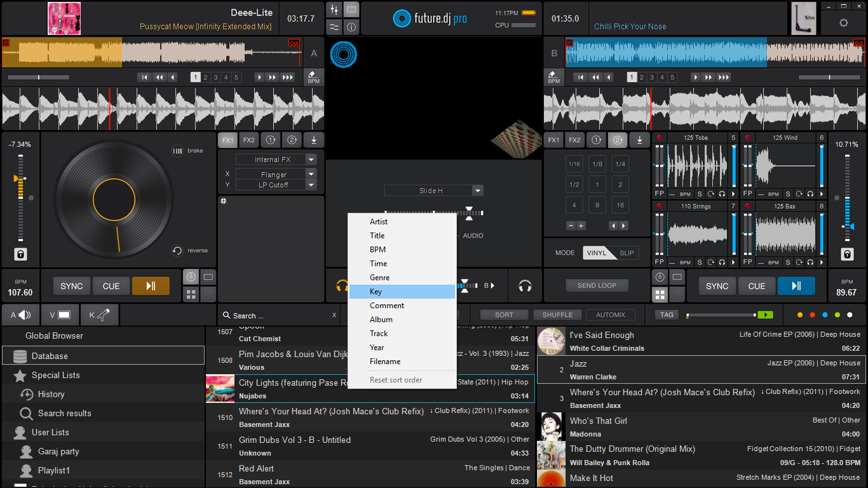Screen dimensions: 868x488
Task: Show deck B sample pads grid icon
Action: 660,295
